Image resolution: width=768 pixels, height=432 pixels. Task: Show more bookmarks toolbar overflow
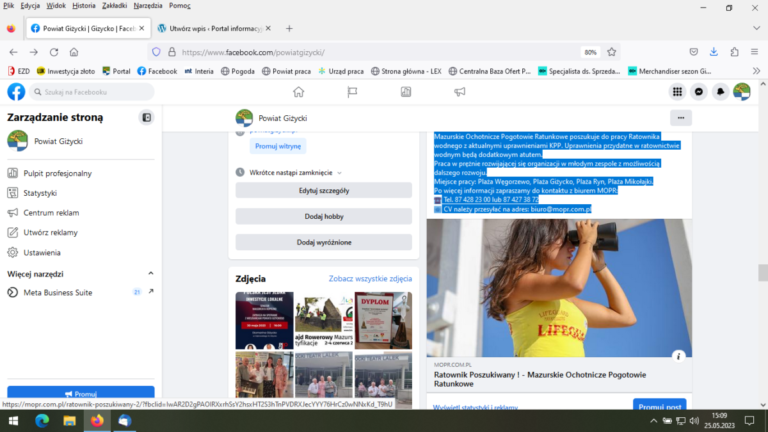756,71
